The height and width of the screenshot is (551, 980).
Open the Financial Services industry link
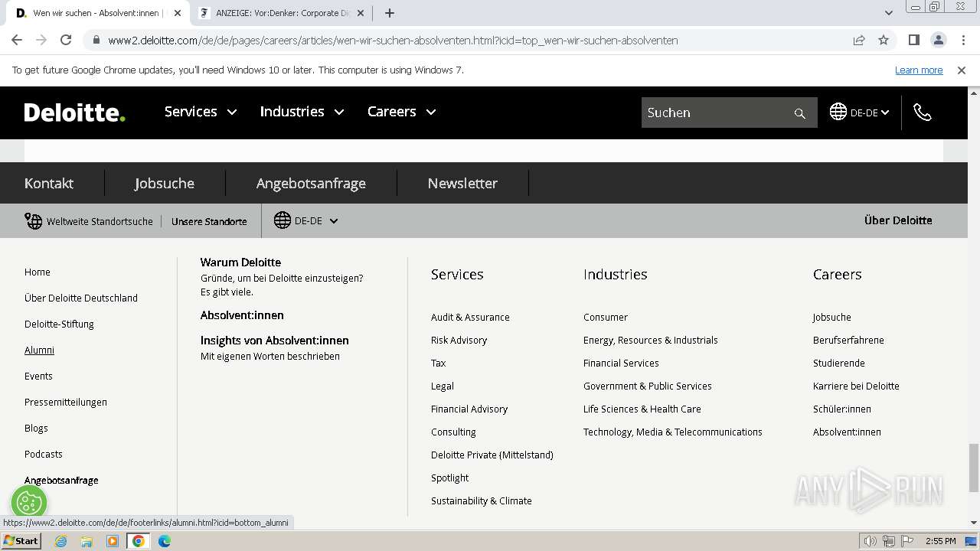621,363
